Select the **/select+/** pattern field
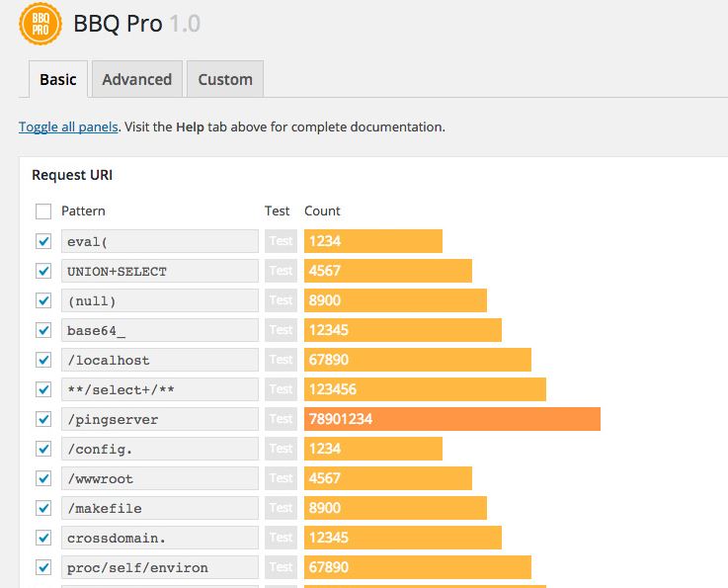The width and height of the screenshot is (728, 588). coord(160,389)
